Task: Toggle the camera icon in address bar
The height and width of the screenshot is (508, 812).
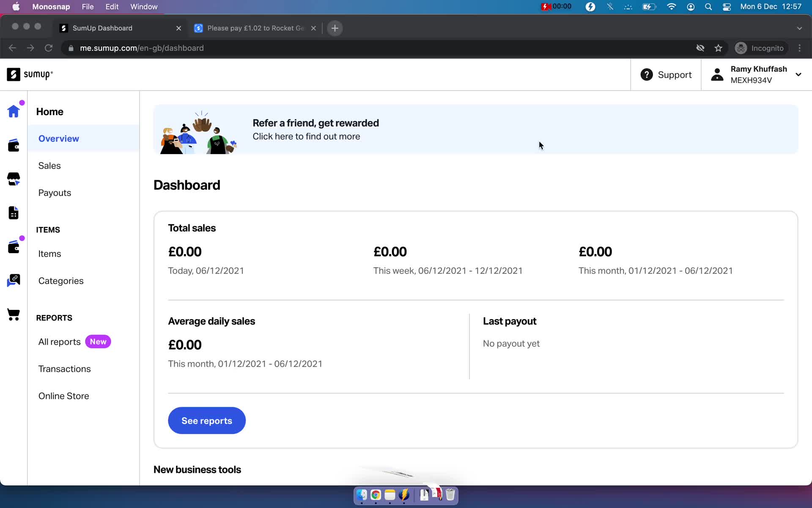Action: tap(700, 48)
